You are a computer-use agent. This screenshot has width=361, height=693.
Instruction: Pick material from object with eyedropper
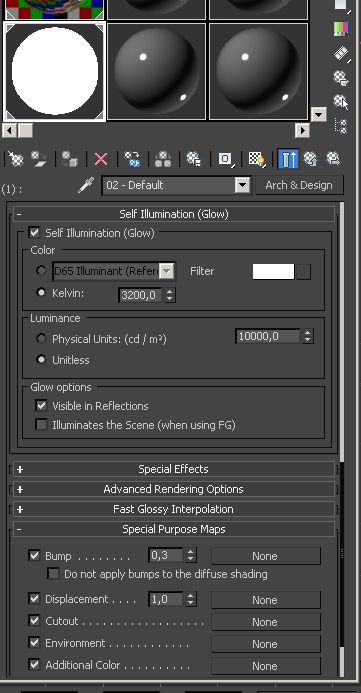click(85, 185)
